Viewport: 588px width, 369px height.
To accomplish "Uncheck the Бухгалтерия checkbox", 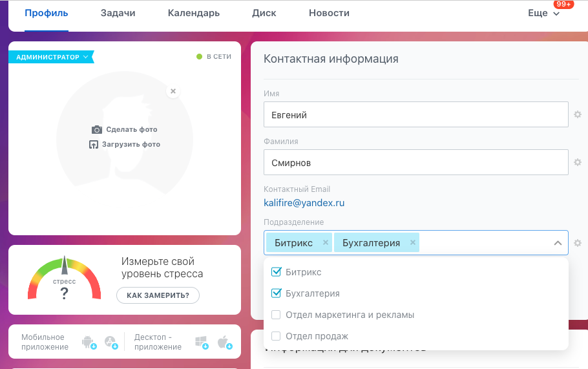I will [276, 293].
